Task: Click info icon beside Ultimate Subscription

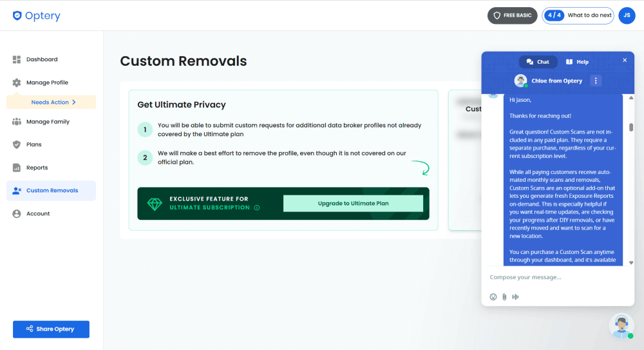Action: coord(257,208)
